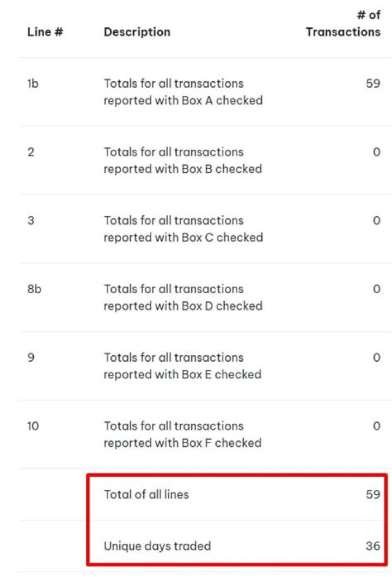392x577 pixels.
Task: Click the transaction count 59 for Box A
Action: [x=373, y=84]
